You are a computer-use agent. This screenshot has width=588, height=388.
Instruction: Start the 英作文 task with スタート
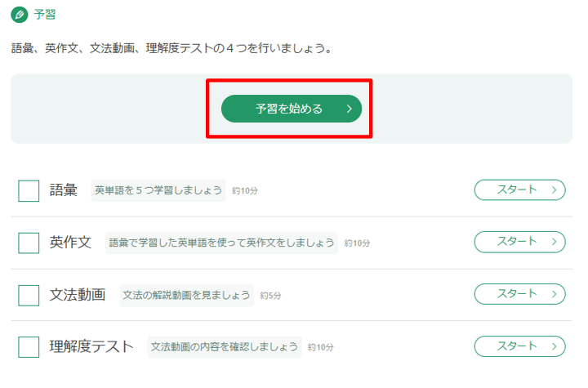click(519, 242)
